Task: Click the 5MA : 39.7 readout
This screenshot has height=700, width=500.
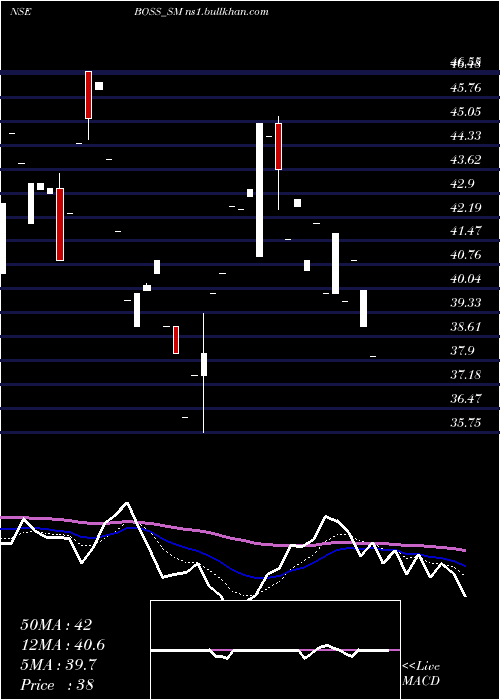Action: (58, 665)
